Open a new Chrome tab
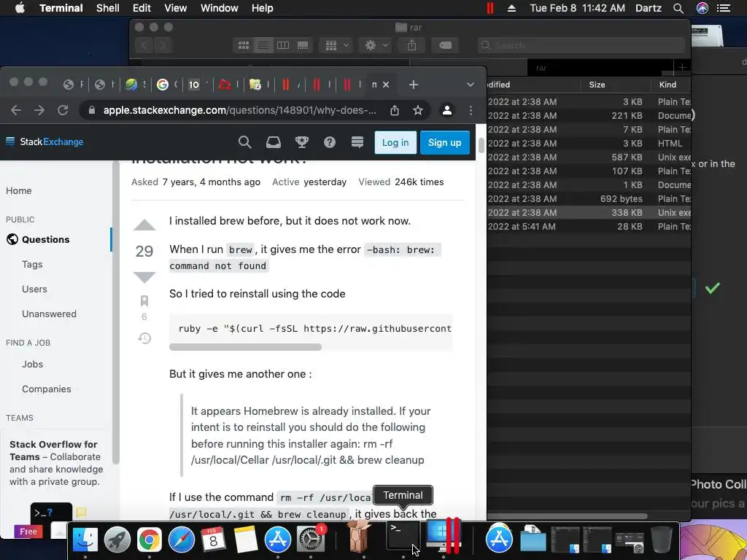747x560 pixels. coord(413,85)
